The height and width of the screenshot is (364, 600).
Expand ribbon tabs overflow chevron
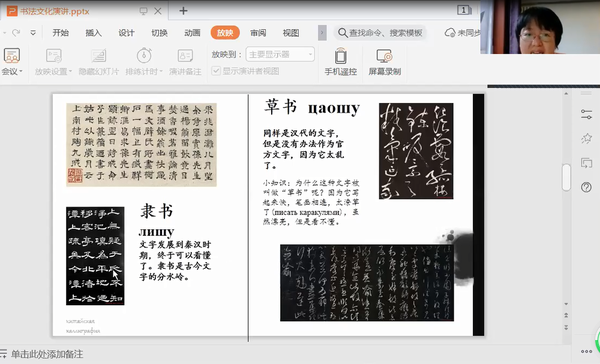[x=322, y=33]
